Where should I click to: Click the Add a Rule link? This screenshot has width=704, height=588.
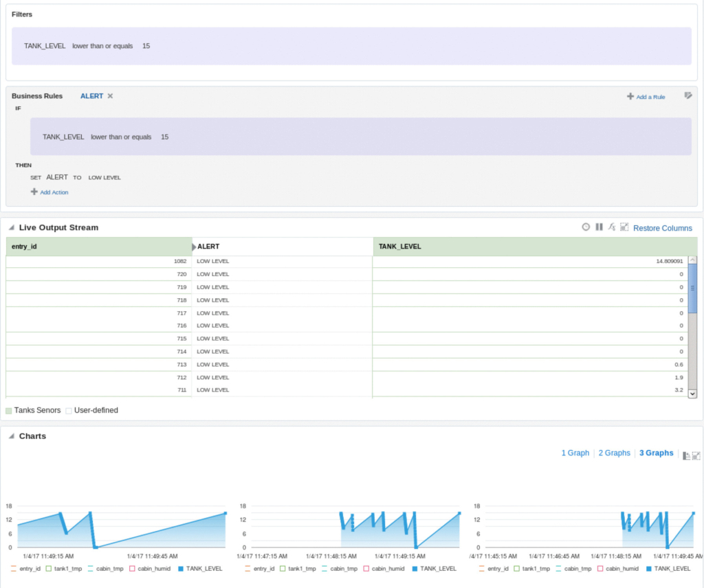click(x=650, y=97)
